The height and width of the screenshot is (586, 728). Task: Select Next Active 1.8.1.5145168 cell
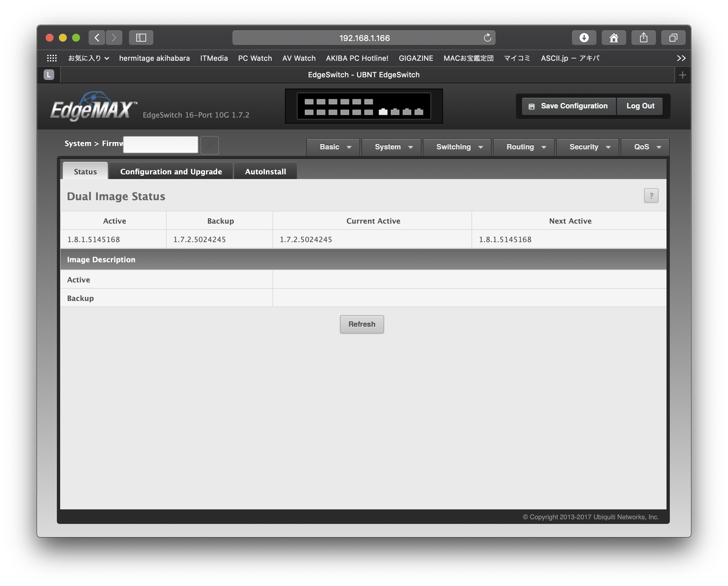click(569, 239)
